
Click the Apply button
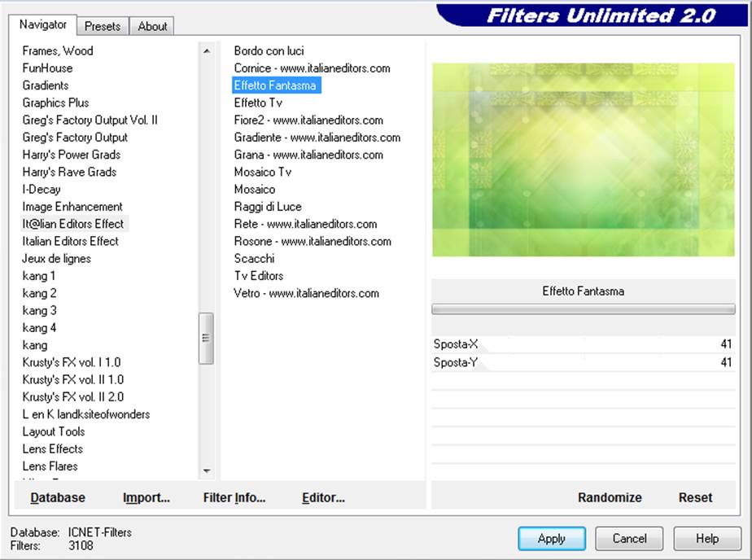(551, 538)
